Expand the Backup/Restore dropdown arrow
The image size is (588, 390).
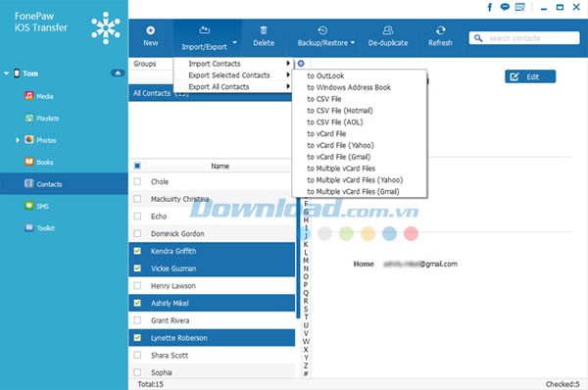pos(353,43)
